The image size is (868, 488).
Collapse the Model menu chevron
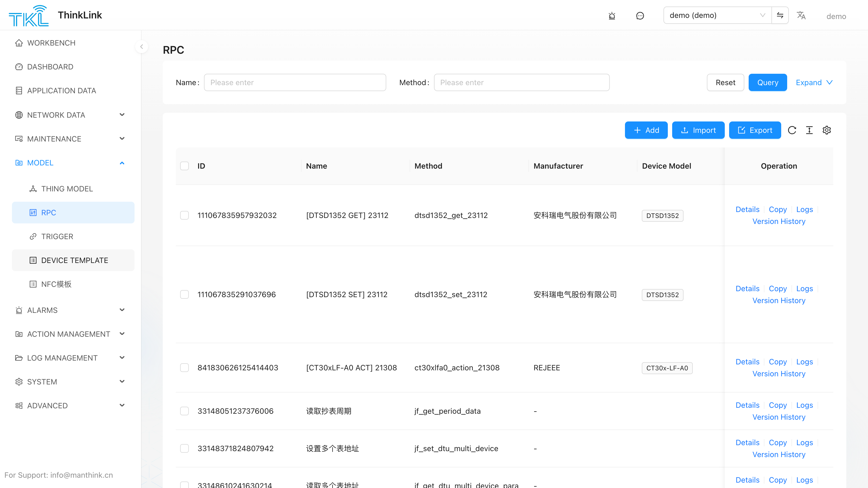click(x=122, y=163)
